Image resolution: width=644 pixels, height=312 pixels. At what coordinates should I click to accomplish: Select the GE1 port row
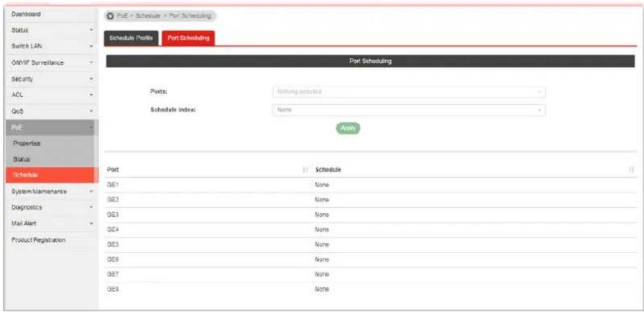(x=371, y=185)
